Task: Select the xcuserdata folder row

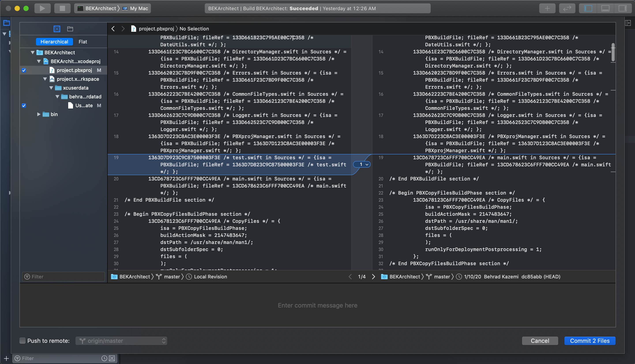Action: pos(64,88)
